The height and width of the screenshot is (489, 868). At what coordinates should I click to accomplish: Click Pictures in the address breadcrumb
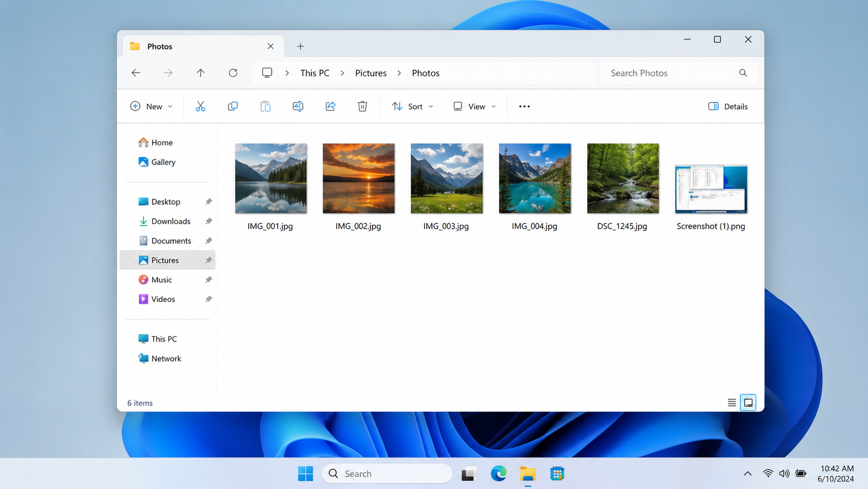click(371, 73)
